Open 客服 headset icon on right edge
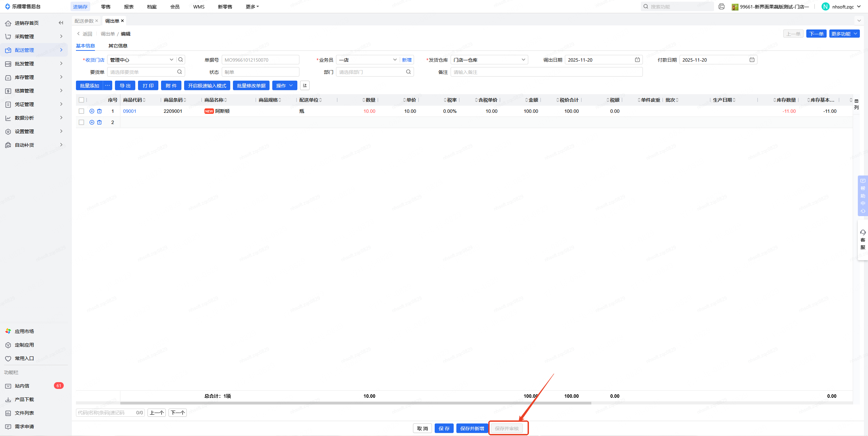 tap(863, 232)
